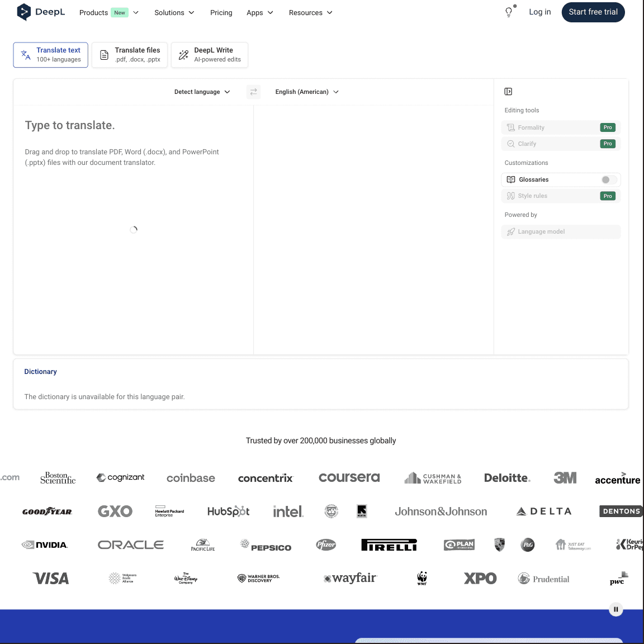
Task: Click the NVIDIA logo
Action: (x=45, y=545)
